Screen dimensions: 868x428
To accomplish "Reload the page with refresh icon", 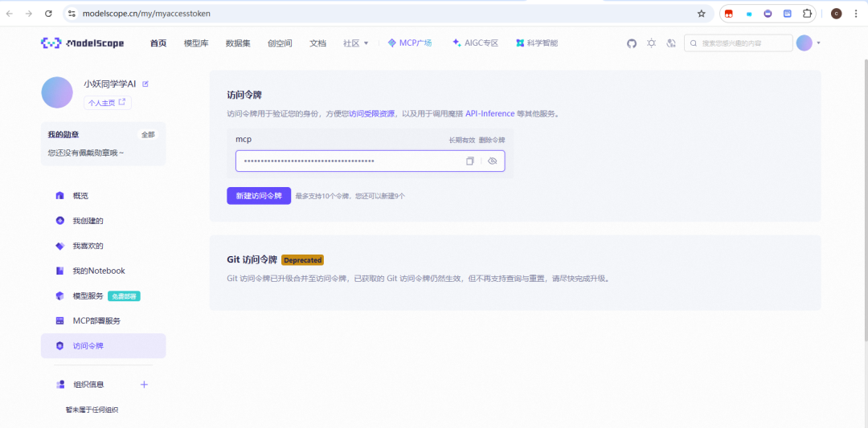I will [48, 14].
